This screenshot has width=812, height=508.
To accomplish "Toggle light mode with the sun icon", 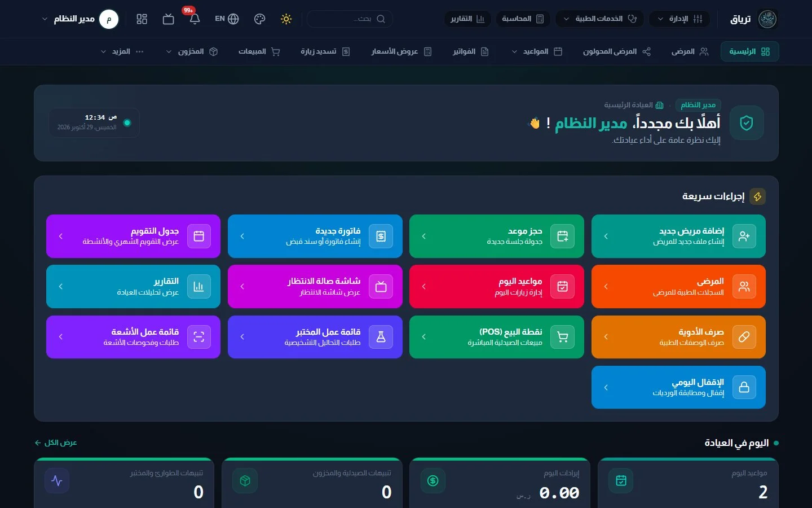I will pos(286,19).
